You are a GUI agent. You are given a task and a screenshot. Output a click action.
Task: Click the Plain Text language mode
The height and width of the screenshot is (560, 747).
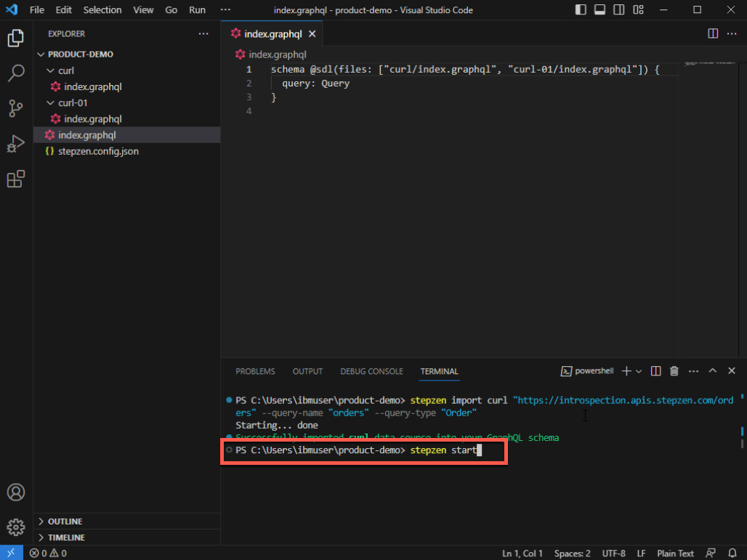(675, 553)
